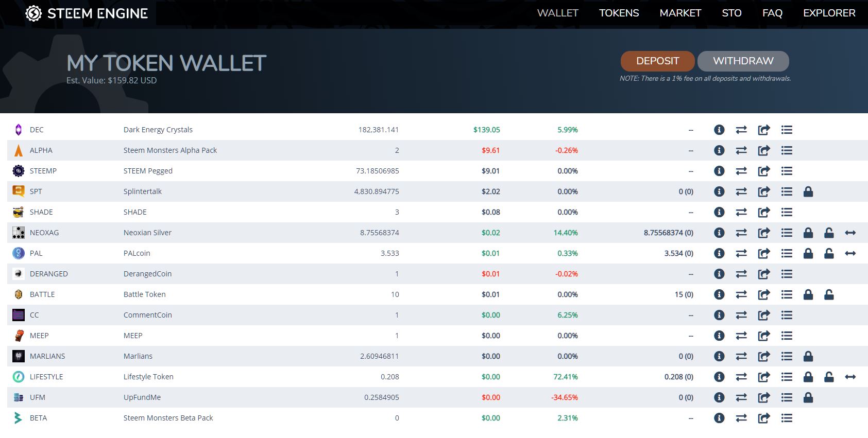Open info for BETA token
This screenshot has height=438, width=868.
coord(719,418)
